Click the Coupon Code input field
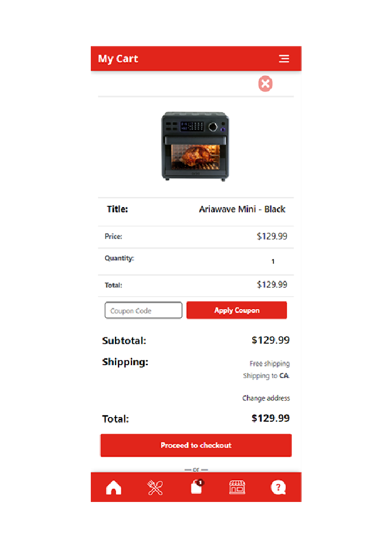Screen dimensions: 392x548 pos(143,310)
